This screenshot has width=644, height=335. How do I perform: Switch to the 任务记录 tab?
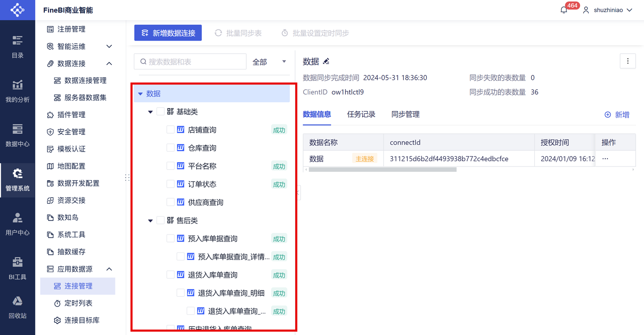point(361,114)
